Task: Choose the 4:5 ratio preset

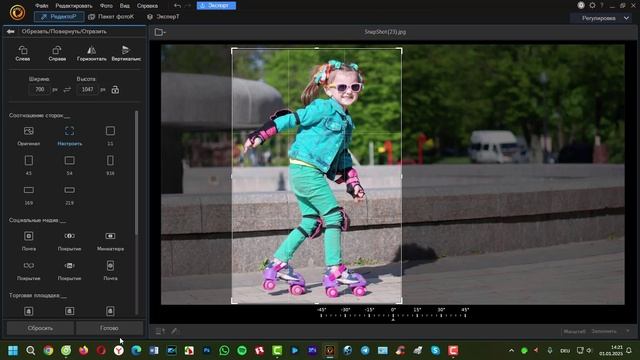Action: point(29,165)
